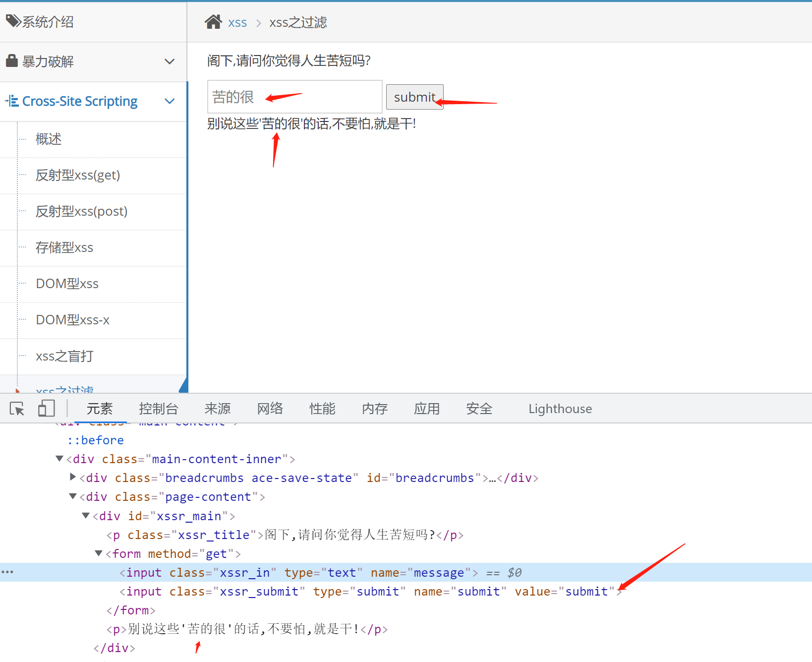Click the home icon in breadcrumbs
This screenshot has width=812, height=662.
213,22
